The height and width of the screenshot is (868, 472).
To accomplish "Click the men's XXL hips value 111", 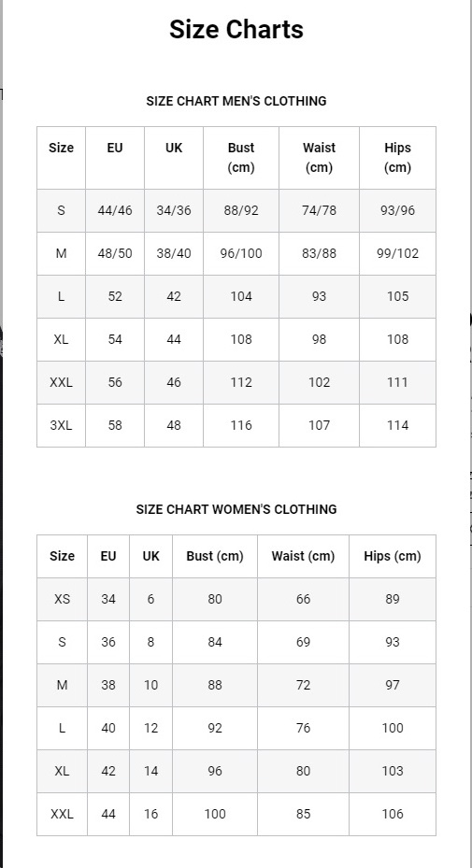I will click(398, 382).
